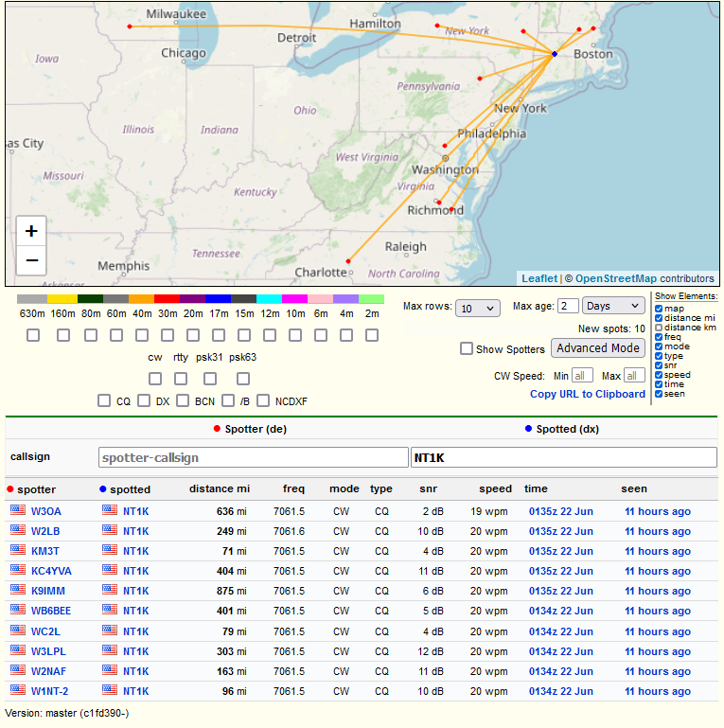Click the 30m red color swatch
Viewport: 724px width, 728px height.
click(x=168, y=298)
